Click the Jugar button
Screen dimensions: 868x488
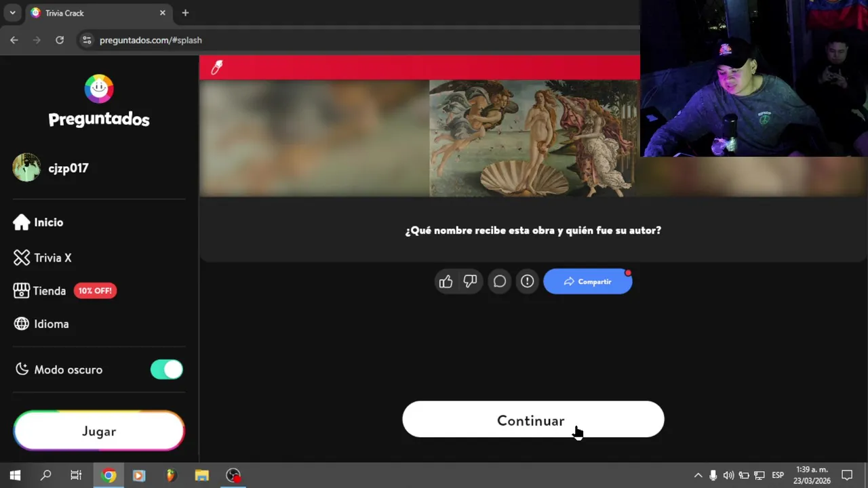[x=99, y=431]
